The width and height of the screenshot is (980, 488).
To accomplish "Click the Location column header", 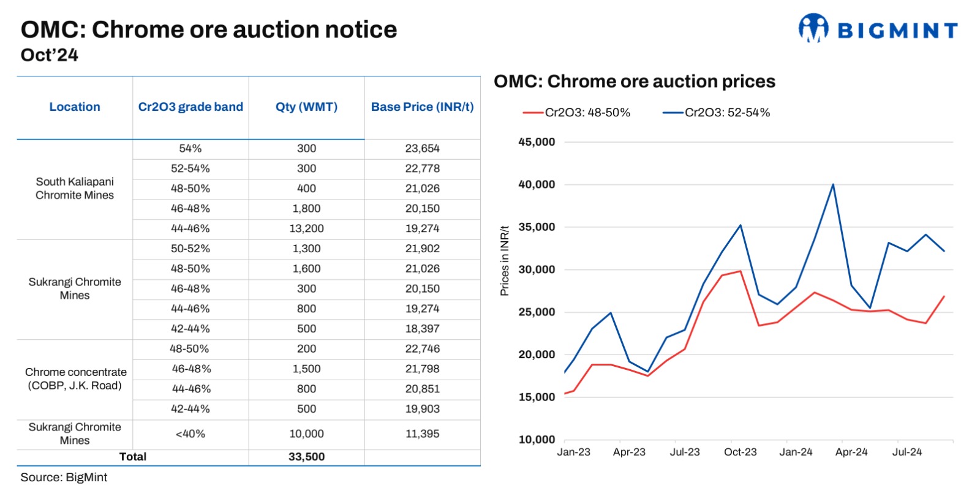I will pos(75,107).
